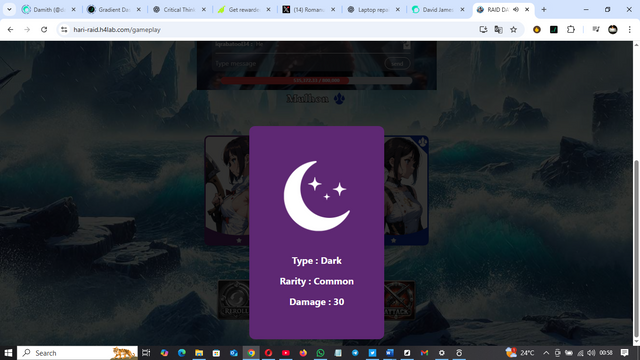Open Gmail from taskbar
Screen dimensions: 640x360
click(x=424, y=353)
